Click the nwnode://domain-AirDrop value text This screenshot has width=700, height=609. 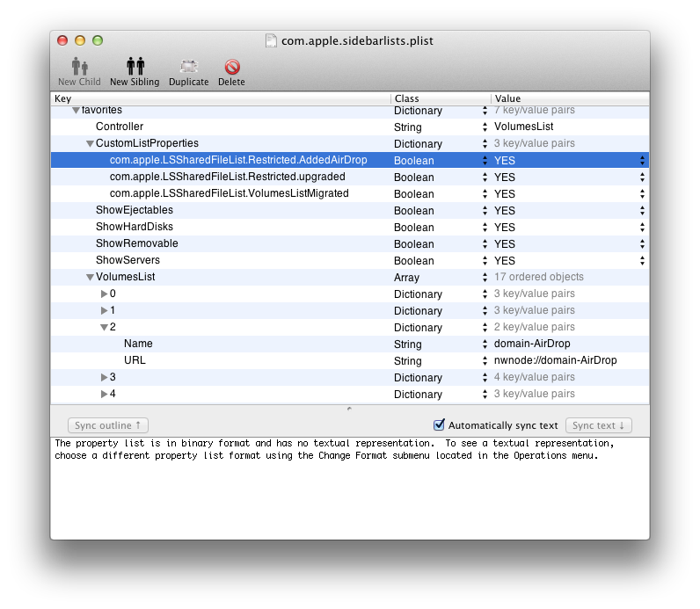click(x=556, y=360)
